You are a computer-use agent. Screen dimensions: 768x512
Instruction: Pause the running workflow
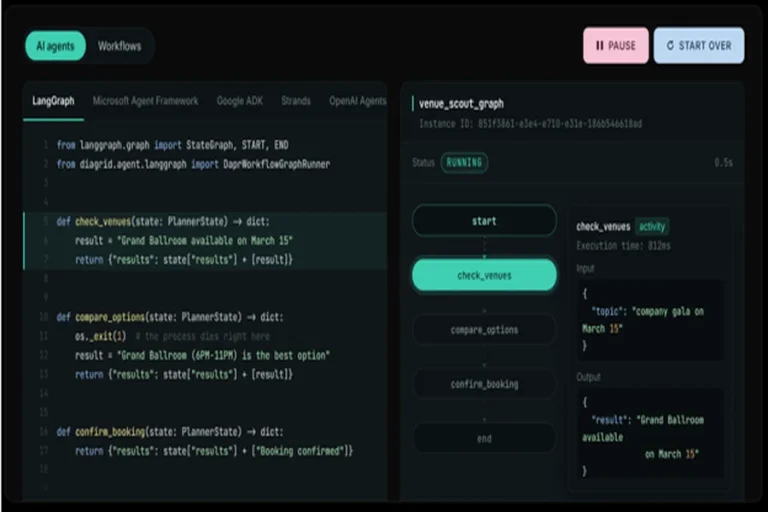point(616,46)
